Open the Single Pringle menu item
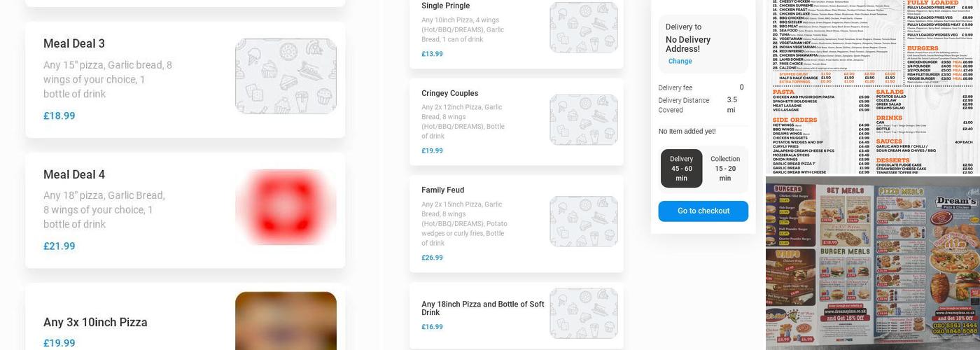The width and height of the screenshot is (980, 350). [446, 6]
